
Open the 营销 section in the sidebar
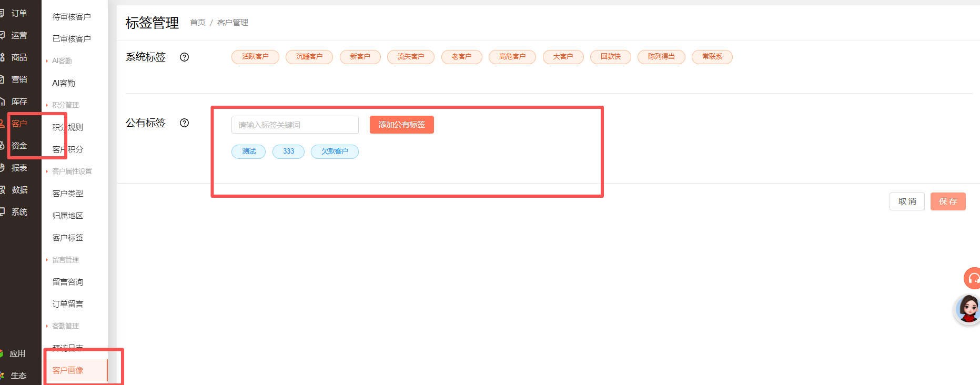point(19,79)
